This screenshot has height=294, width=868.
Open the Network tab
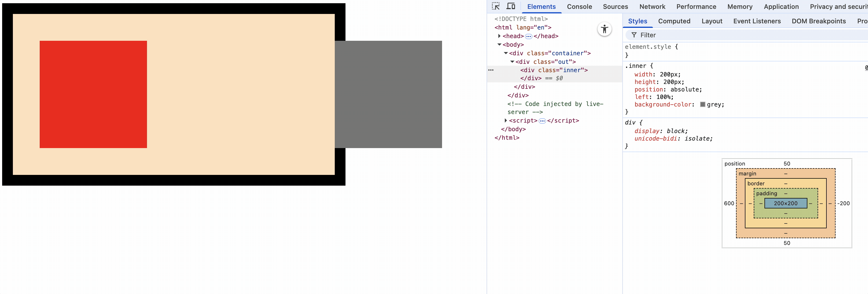click(652, 7)
